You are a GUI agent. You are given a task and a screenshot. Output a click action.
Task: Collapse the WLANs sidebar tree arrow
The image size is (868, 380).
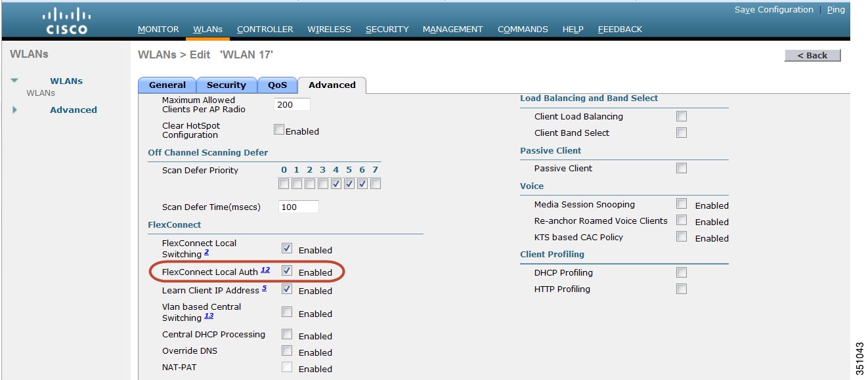coord(14,81)
